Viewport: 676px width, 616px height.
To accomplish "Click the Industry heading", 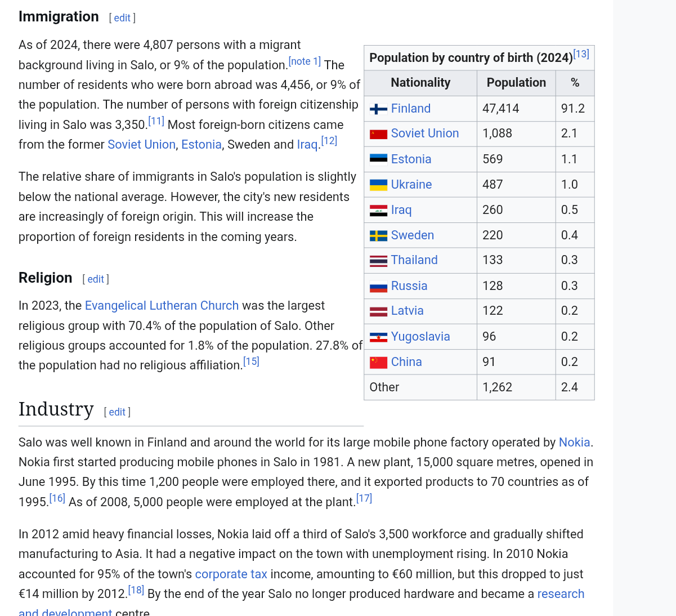I will (56, 409).
